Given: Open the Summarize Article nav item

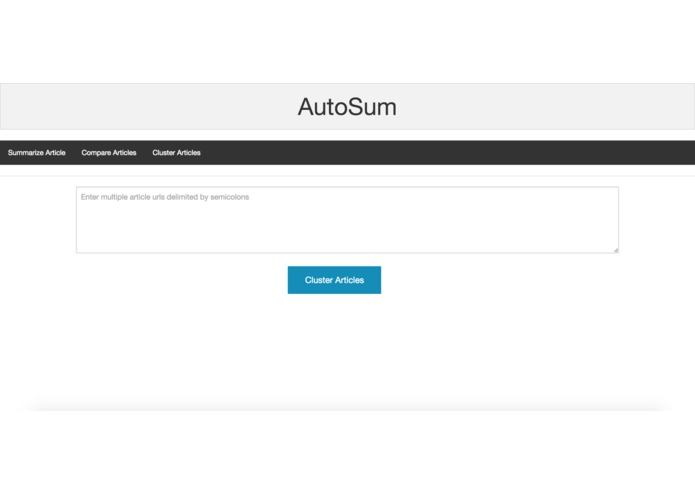Looking at the screenshot, I should 37,153.
